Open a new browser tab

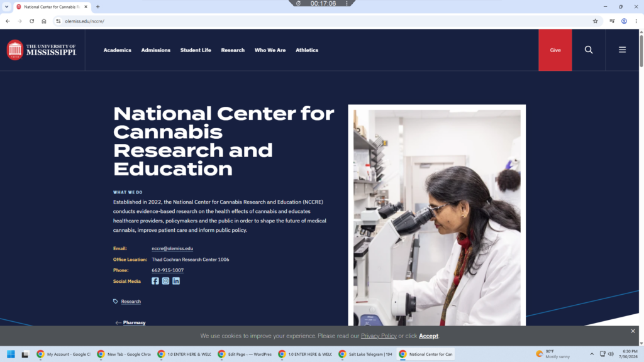[x=97, y=7]
